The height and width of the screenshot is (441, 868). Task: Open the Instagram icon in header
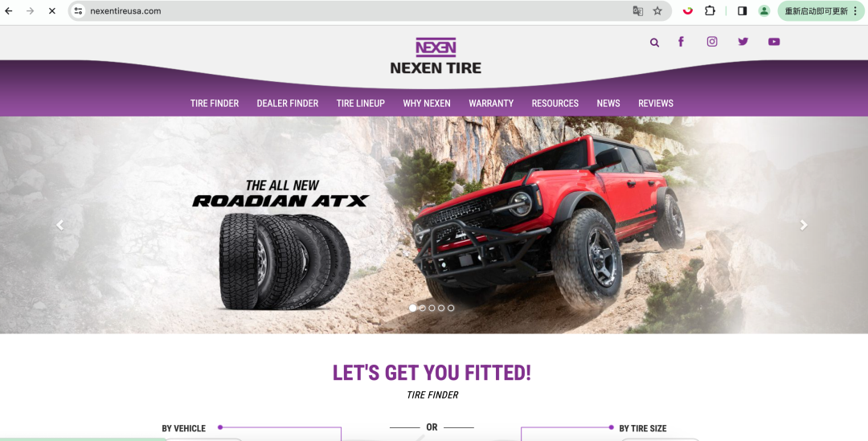[x=712, y=42]
